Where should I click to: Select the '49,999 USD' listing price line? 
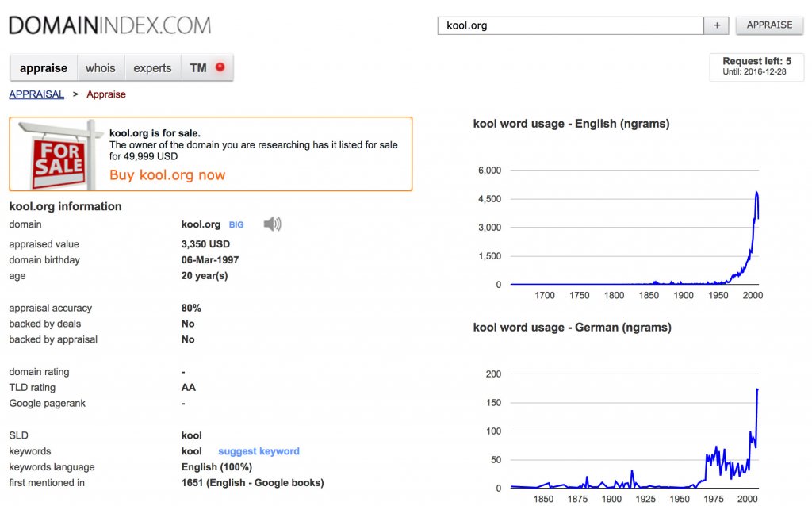click(144, 156)
